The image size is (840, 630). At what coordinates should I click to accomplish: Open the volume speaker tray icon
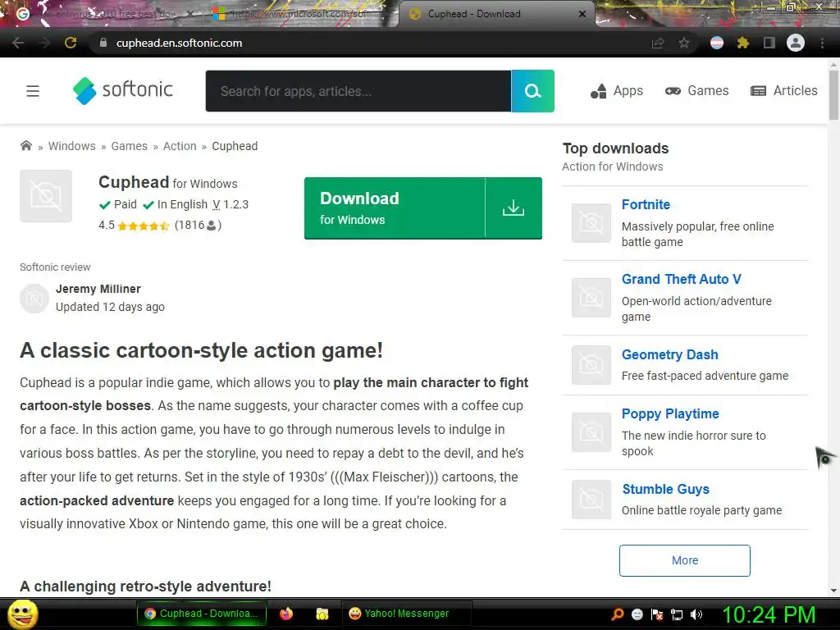(x=696, y=614)
